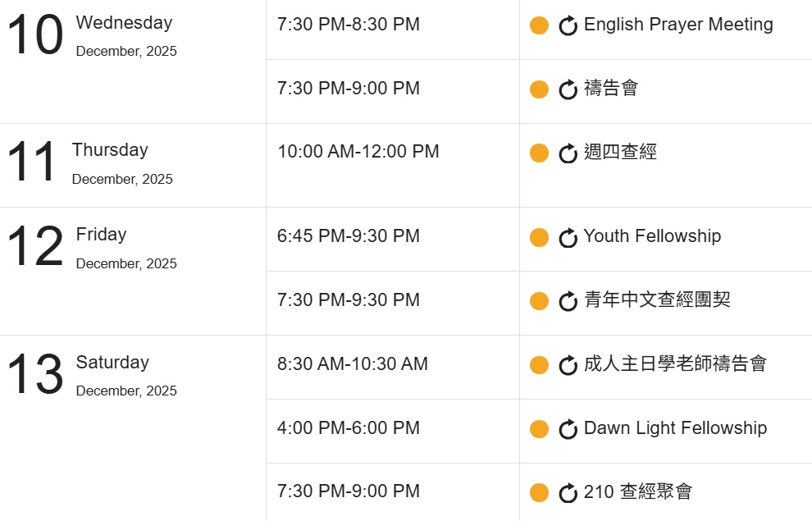Click recurring icon beside 週四查經

click(x=568, y=153)
